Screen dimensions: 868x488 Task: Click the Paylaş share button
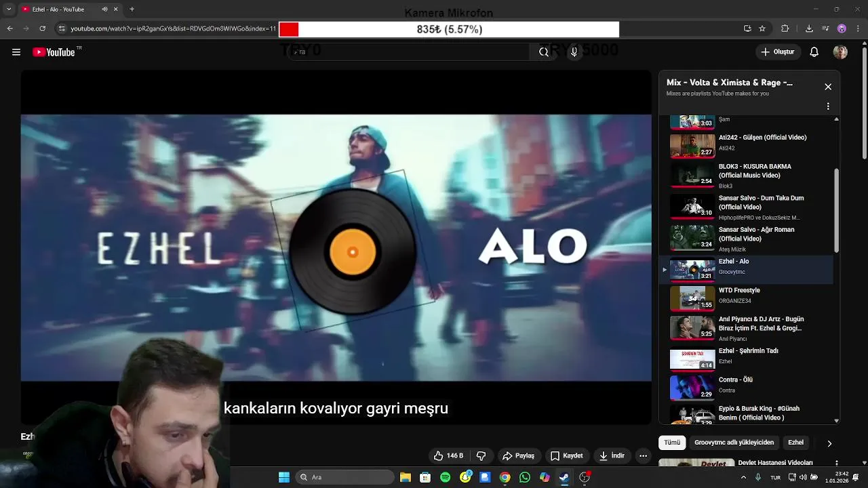[x=518, y=456]
